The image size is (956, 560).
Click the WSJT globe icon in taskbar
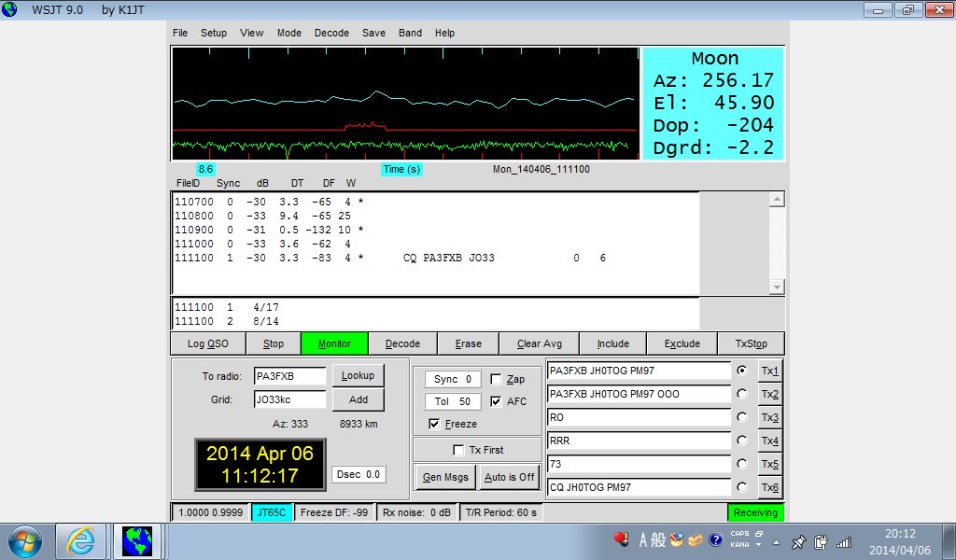point(137,541)
